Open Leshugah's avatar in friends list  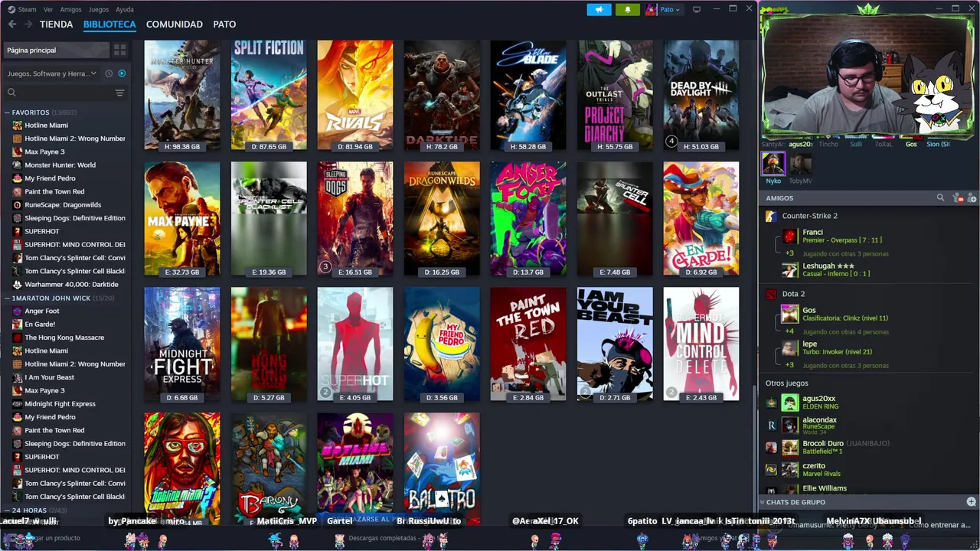pyautogui.click(x=789, y=269)
